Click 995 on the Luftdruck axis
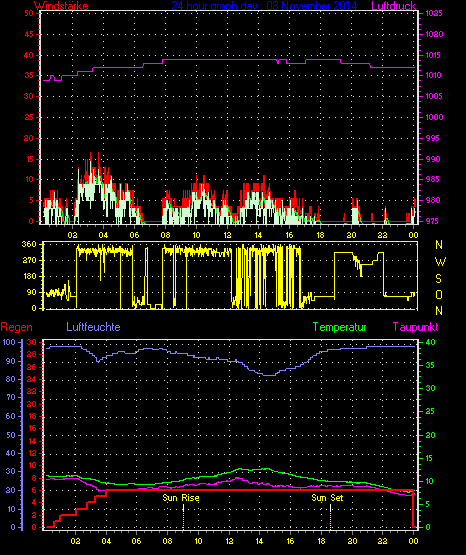The width and height of the screenshot is (466, 555). (x=433, y=138)
